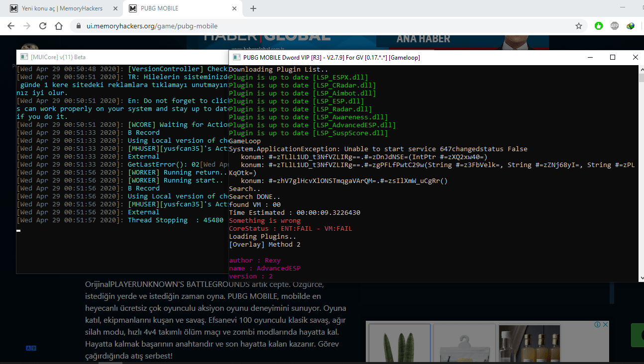Click the '[LSP_Aimbot.dll]' plugin line
This screenshot has height=364, width=644.
coord(303,93)
